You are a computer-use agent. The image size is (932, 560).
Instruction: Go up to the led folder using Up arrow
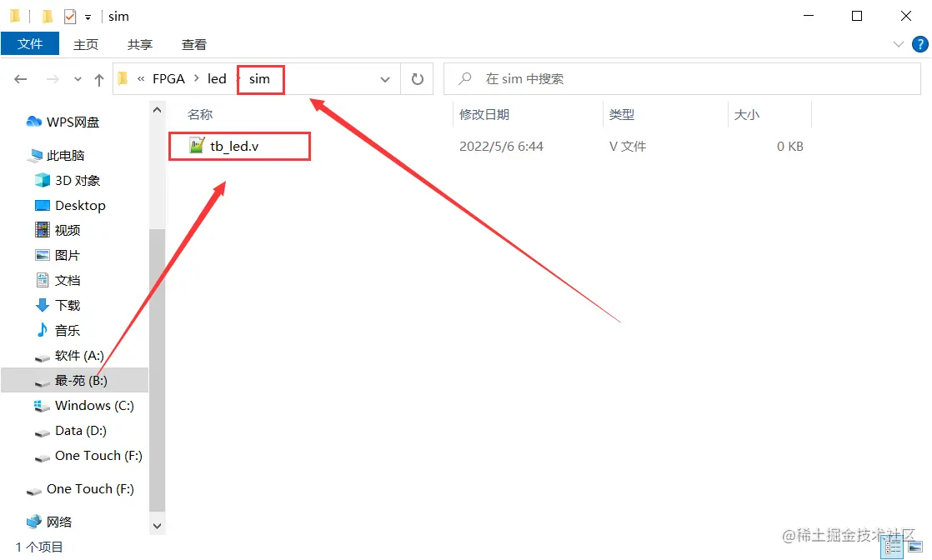tap(98, 78)
